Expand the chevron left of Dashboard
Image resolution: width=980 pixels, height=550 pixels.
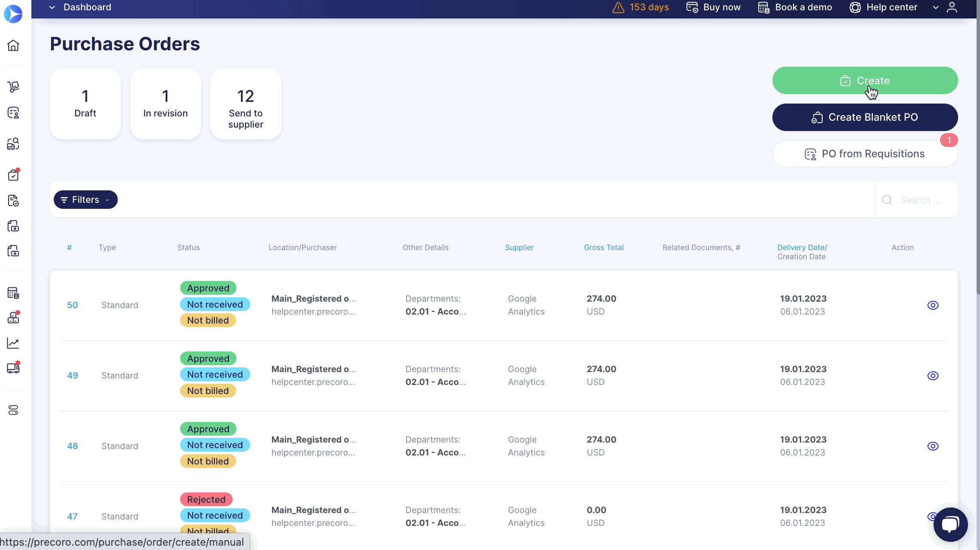(x=52, y=7)
